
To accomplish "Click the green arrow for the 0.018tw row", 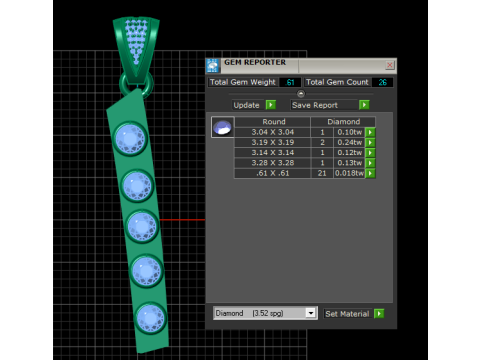I will (370, 173).
